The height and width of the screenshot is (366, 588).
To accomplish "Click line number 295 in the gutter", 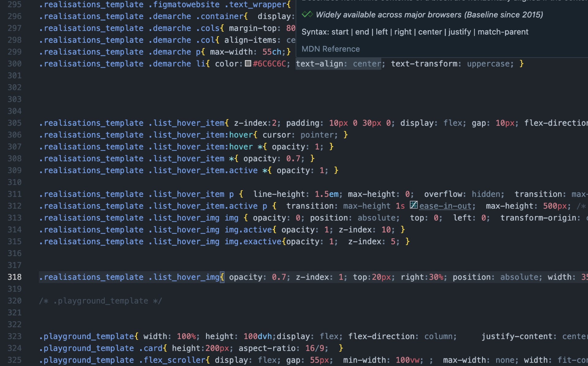I will (x=14, y=5).
